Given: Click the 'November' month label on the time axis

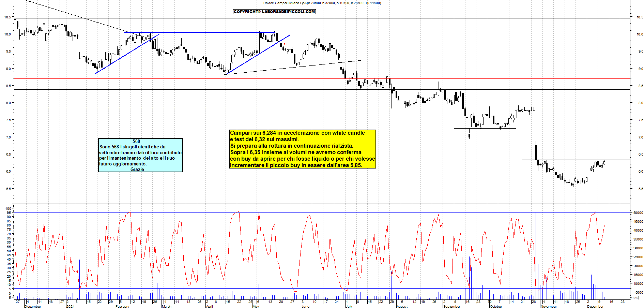Looking at the screenshot, I should (x=549, y=306).
